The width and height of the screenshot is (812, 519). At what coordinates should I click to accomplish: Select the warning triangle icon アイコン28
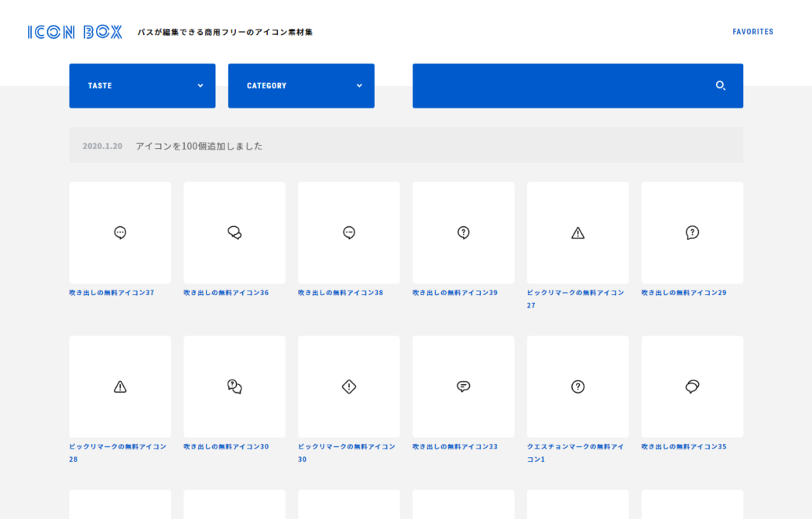(x=120, y=386)
